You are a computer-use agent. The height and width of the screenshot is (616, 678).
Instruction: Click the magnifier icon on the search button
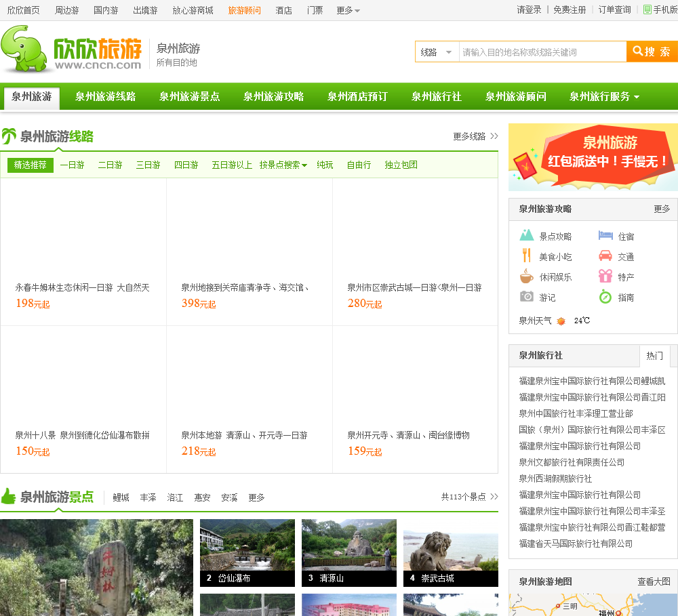(637, 51)
